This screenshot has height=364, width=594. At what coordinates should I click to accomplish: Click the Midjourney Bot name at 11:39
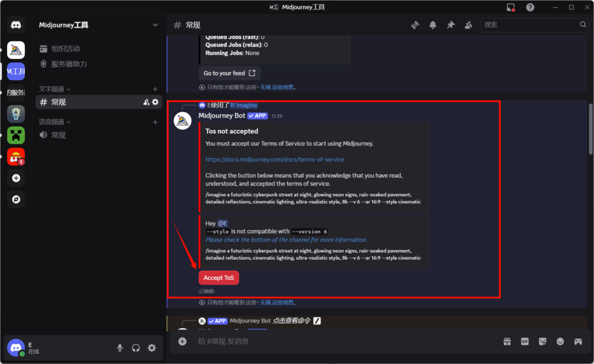tap(222, 116)
